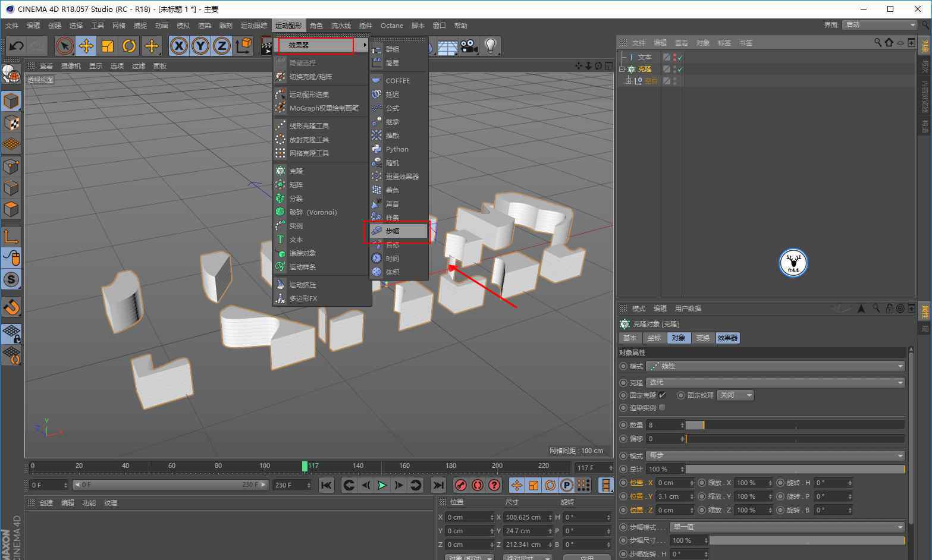932x560 pixels.
Task: Open the Octane menu
Action: point(391,26)
